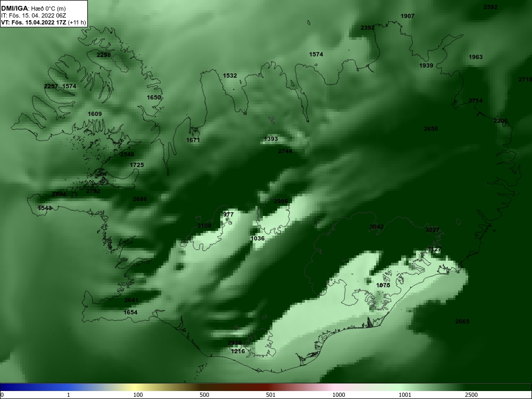The height and width of the screenshot is (399, 532).
Task: Select the 1939 map value
Action: click(x=426, y=65)
